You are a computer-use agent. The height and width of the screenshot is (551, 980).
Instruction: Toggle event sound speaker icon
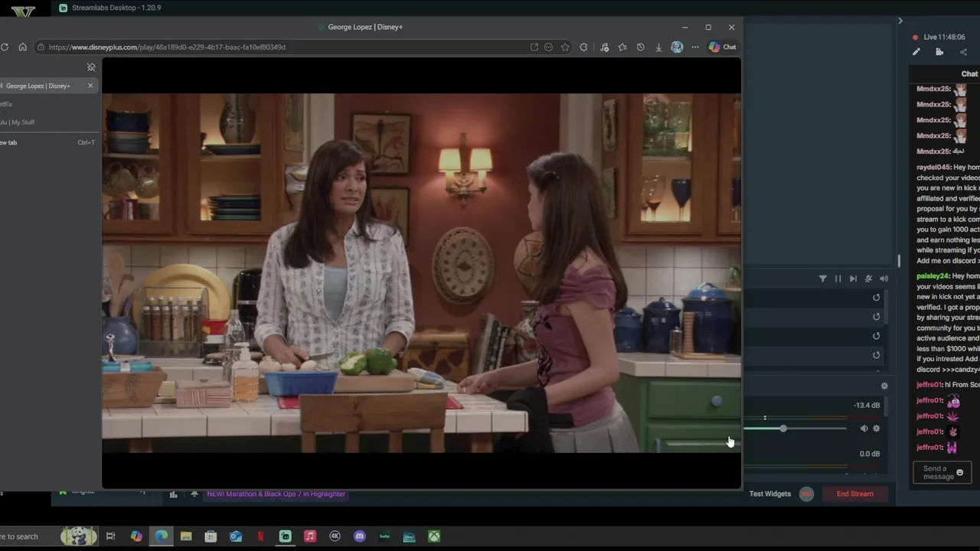[x=884, y=279]
